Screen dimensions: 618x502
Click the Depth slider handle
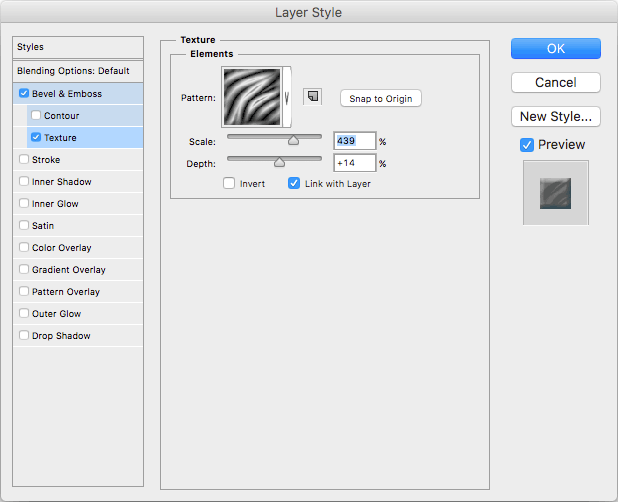pyautogui.click(x=279, y=162)
